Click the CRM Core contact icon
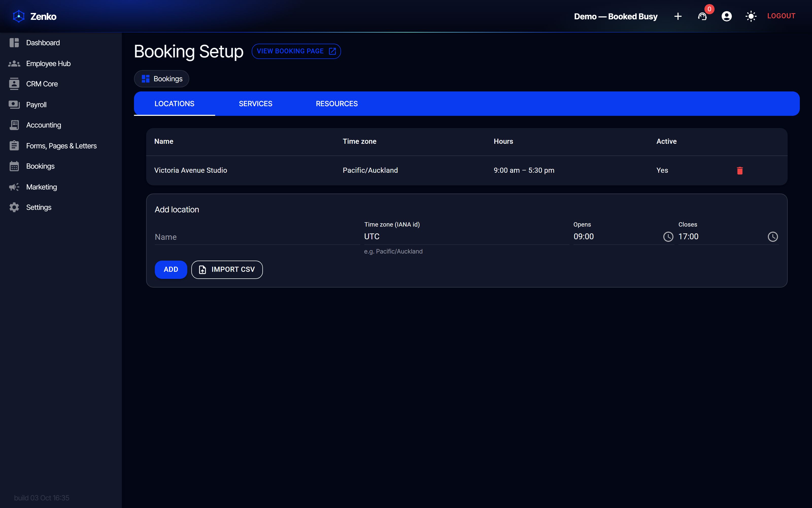This screenshot has height=508, width=812. (x=14, y=84)
